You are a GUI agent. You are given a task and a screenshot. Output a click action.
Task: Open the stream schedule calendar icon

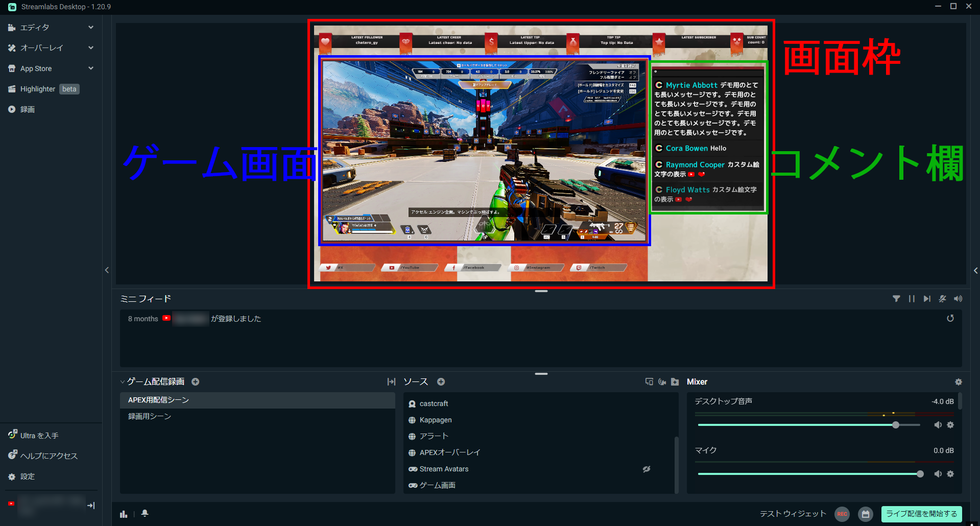tap(866, 514)
